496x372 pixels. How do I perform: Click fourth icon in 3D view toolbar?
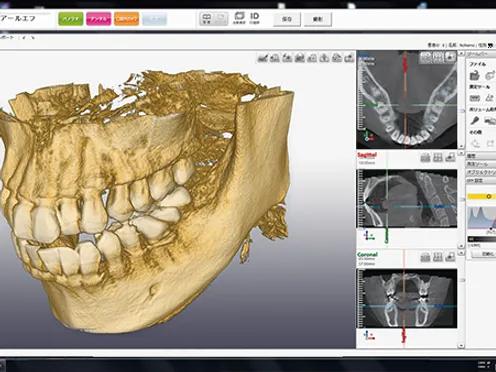point(300,58)
